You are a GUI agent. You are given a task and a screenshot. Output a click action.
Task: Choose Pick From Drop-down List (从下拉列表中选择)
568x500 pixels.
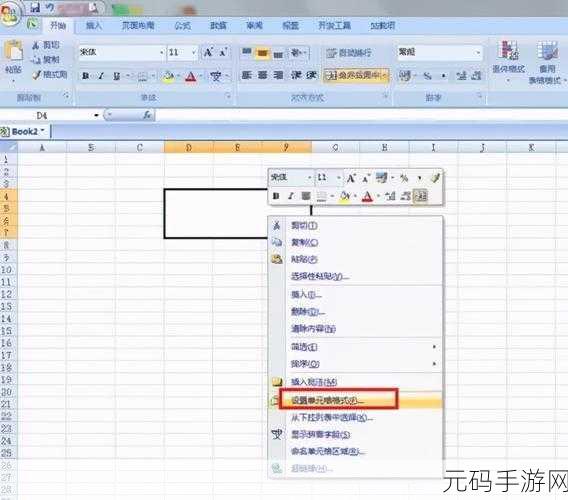coord(356,417)
